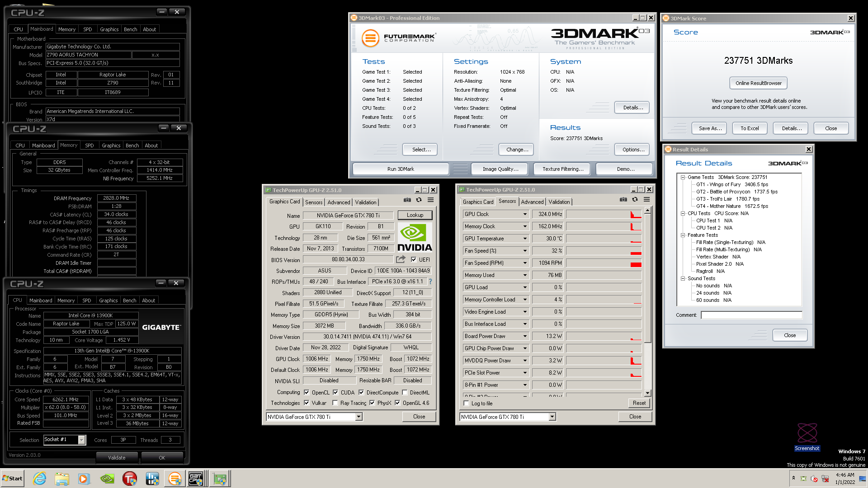Toggle the DirectML checkbox

(x=405, y=392)
